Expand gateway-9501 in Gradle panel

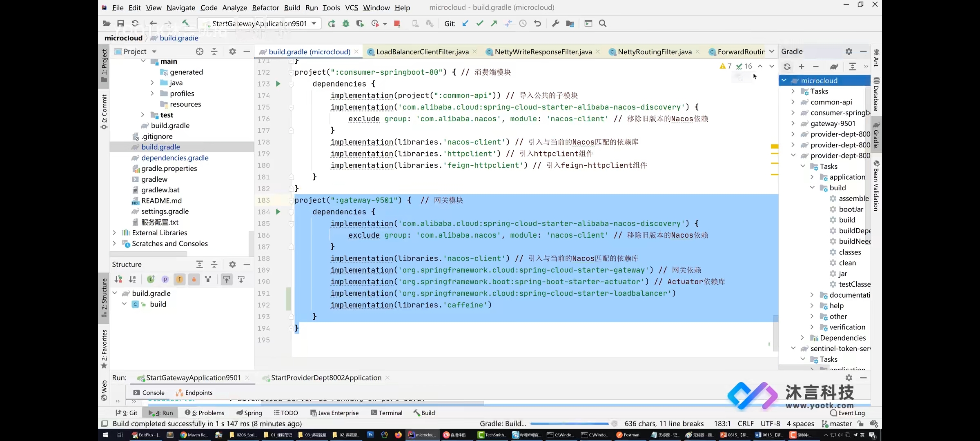(793, 123)
